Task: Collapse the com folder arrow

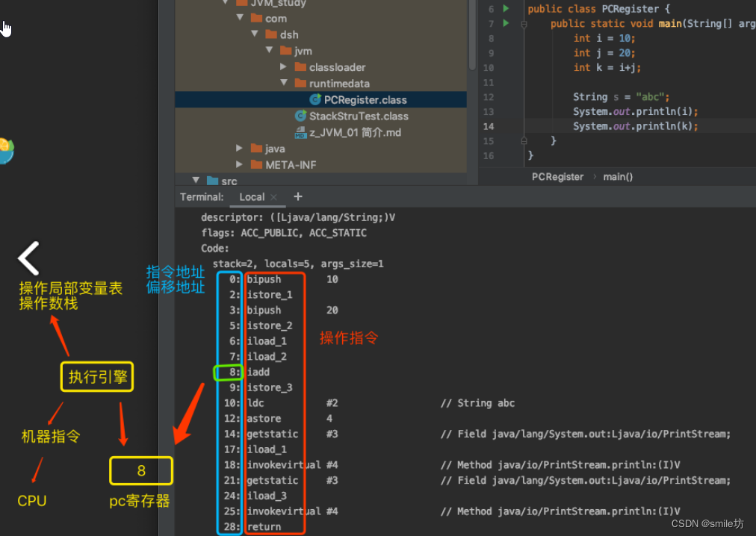Action: tap(240, 18)
